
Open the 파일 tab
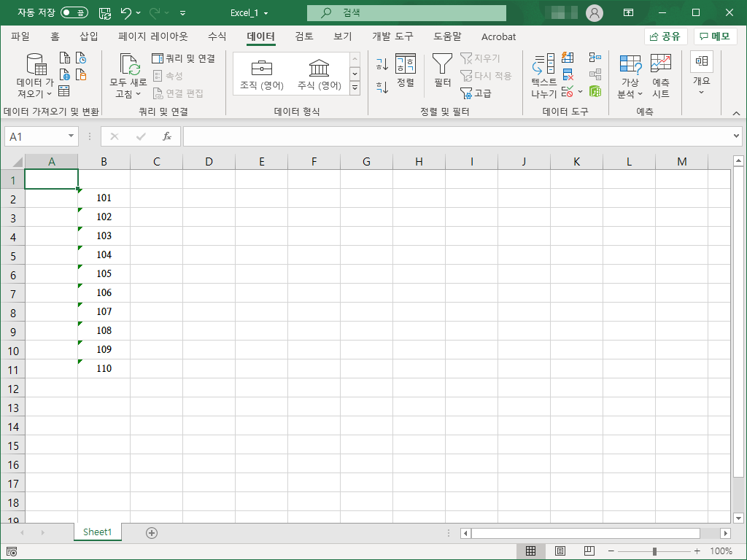point(20,36)
